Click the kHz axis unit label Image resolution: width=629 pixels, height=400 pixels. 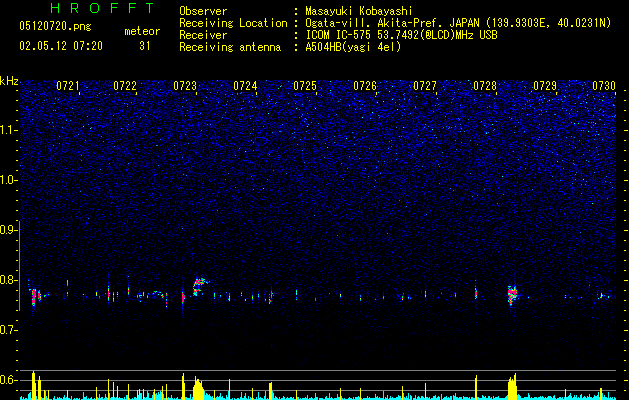[x=9, y=81]
